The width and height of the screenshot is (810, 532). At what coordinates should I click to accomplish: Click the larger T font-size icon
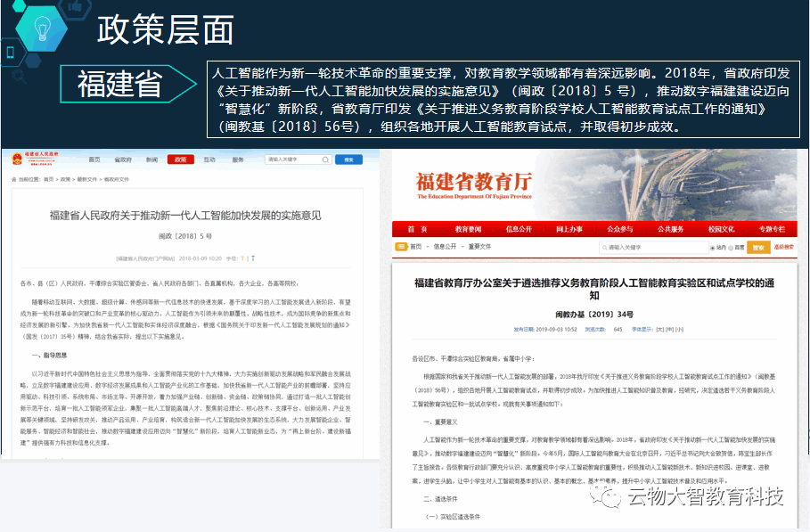pyautogui.click(x=252, y=258)
